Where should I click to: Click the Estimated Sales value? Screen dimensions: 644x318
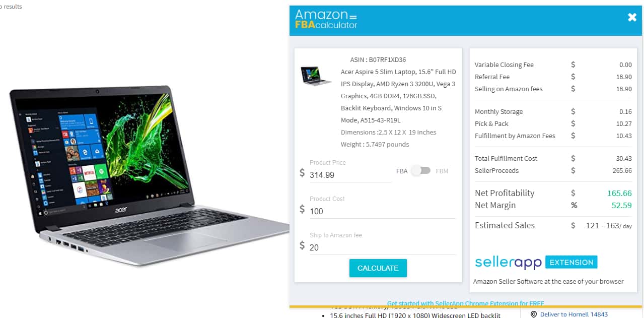tap(608, 226)
